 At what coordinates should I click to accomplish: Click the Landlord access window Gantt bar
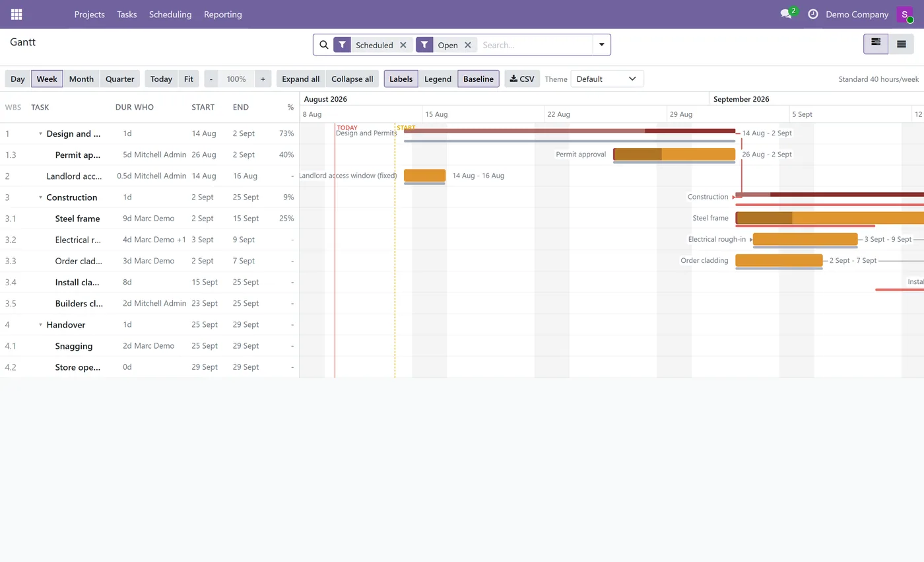point(424,176)
